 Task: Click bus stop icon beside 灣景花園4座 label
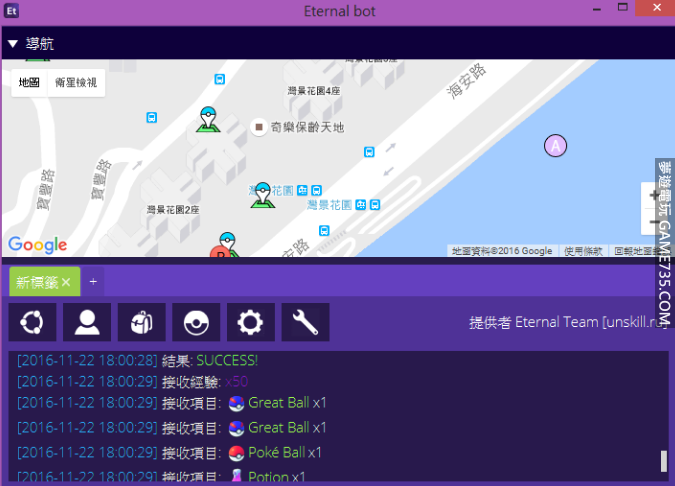220,79
